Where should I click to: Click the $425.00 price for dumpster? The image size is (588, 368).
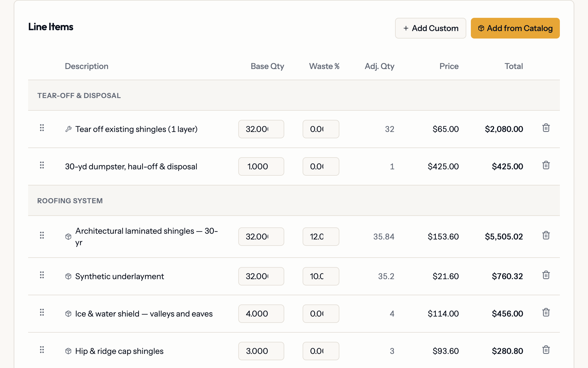[443, 166]
